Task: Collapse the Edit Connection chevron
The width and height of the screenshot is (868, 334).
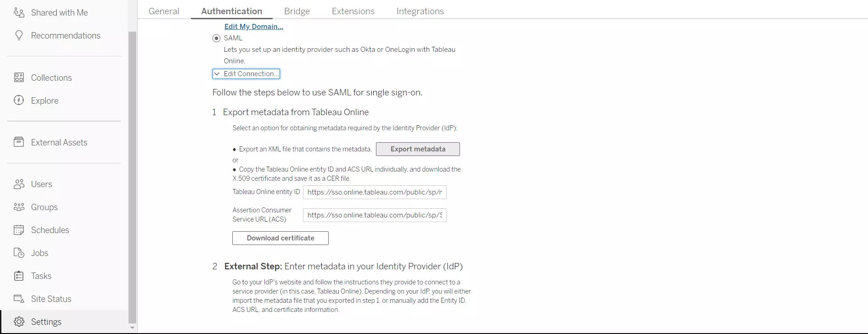Action: 217,73
